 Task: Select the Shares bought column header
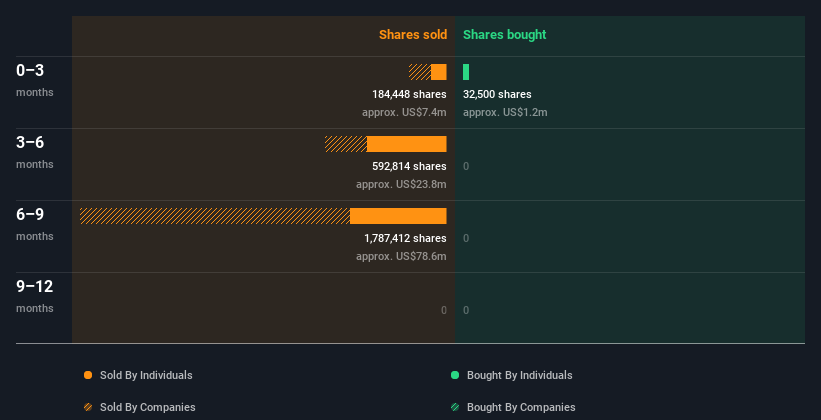click(504, 35)
